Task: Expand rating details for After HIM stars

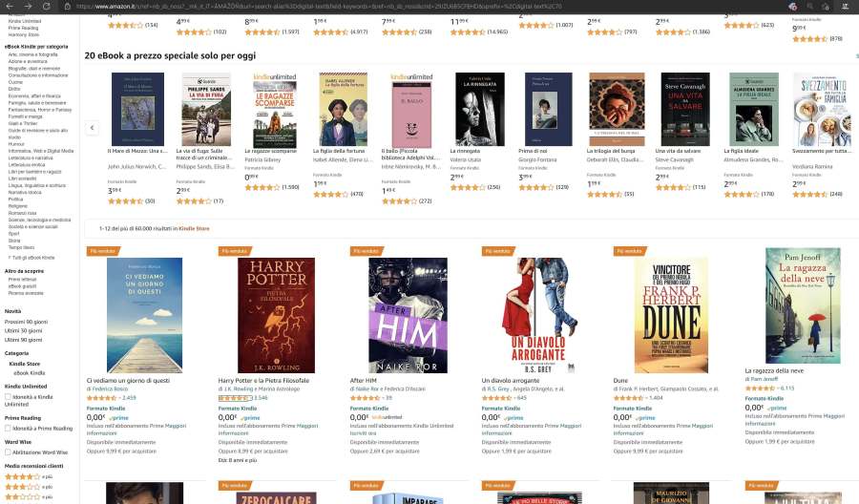Action: pyautogui.click(x=383, y=398)
